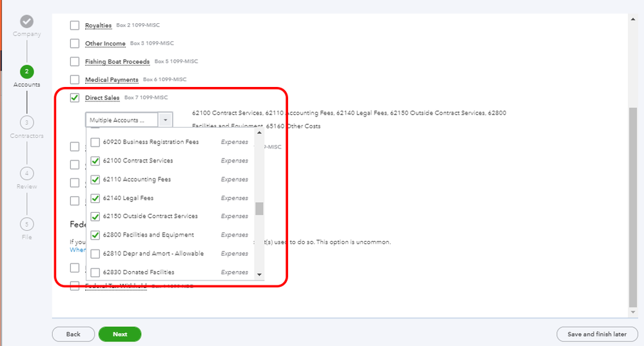The height and width of the screenshot is (346, 644).
Task: Enable the Royalties checkbox
Action: [x=75, y=25]
